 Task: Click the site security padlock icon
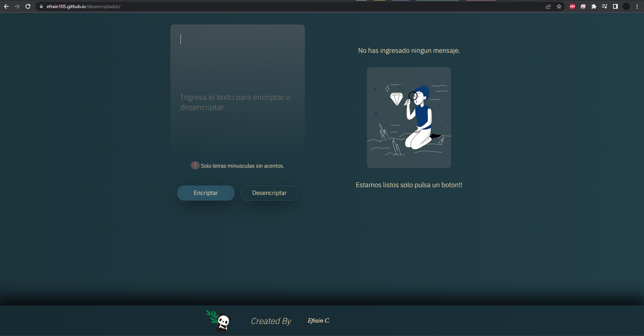[41, 6]
